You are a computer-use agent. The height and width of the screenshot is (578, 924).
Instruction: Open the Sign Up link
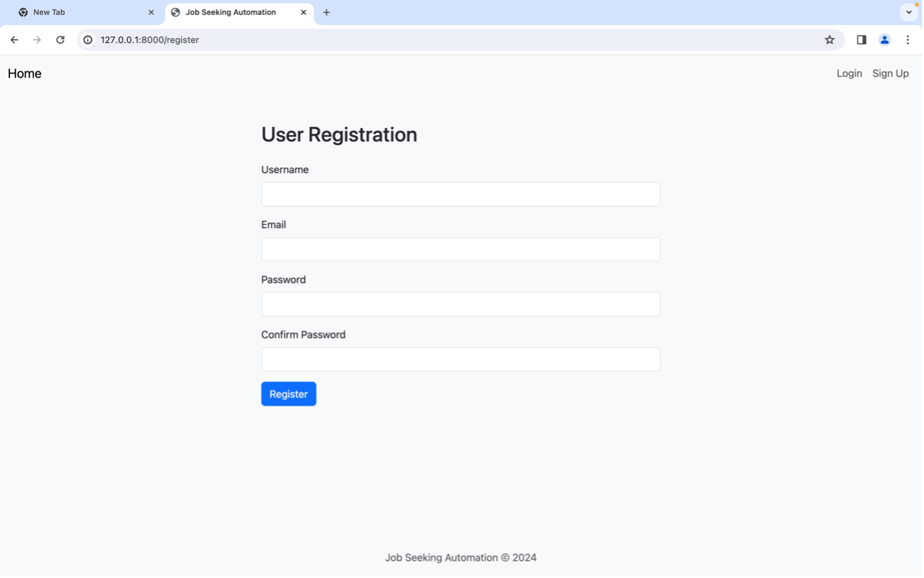click(890, 74)
